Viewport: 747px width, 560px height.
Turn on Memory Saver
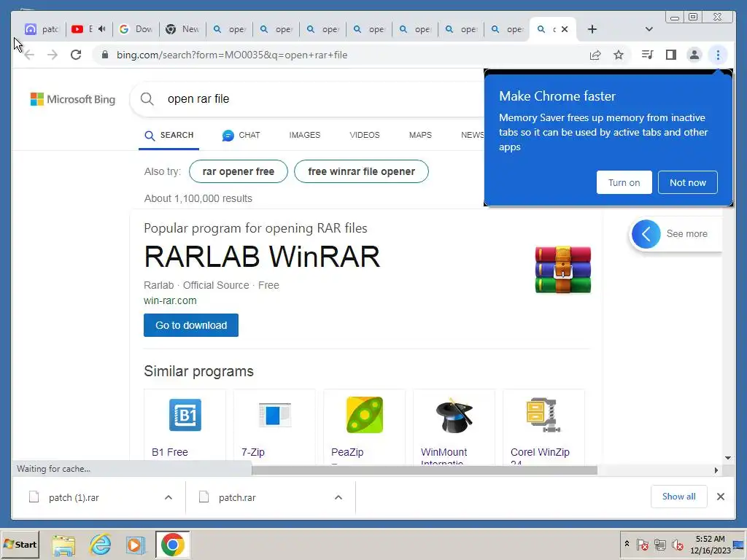(x=624, y=182)
